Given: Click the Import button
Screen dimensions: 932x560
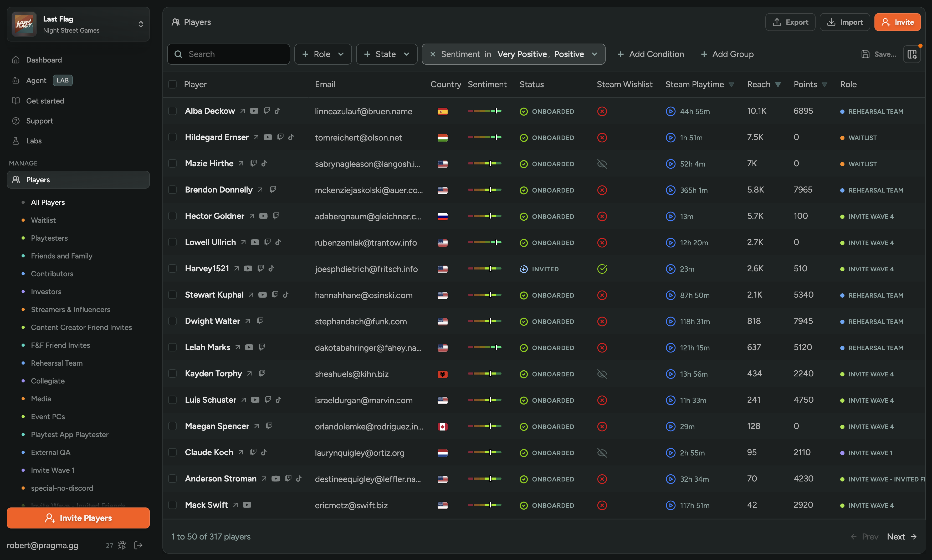Looking at the screenshot, I should click(845, 22).
